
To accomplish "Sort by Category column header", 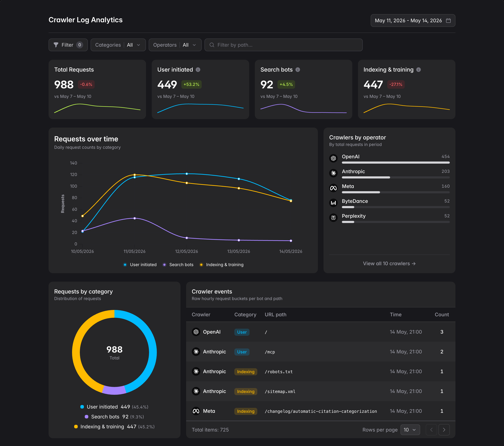I will click(245, 315).
